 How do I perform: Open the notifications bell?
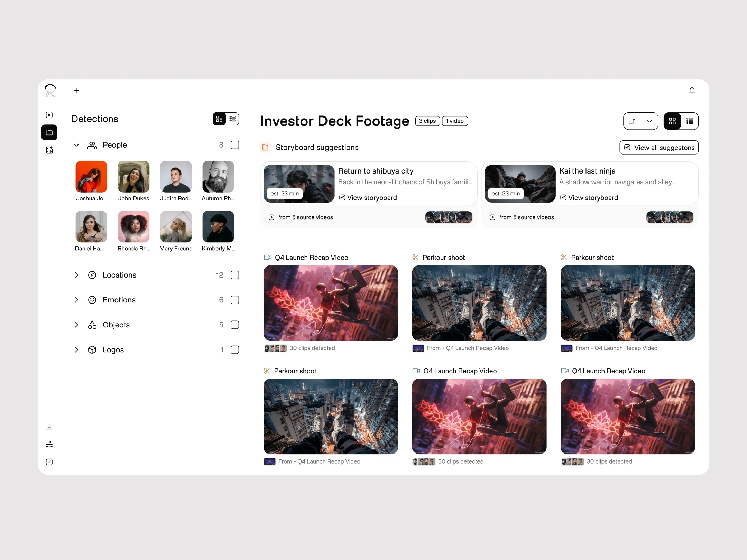[x=692, y=91]
